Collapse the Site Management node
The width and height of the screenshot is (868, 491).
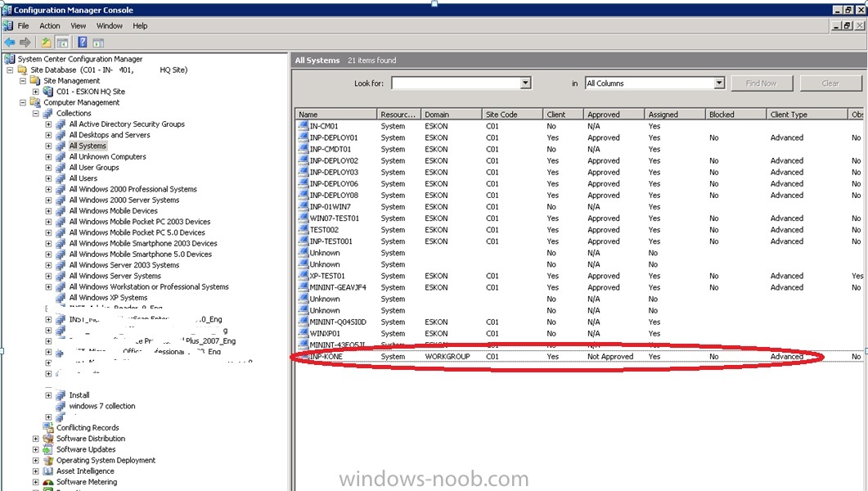pyautogui.click(x=23, y=81)
